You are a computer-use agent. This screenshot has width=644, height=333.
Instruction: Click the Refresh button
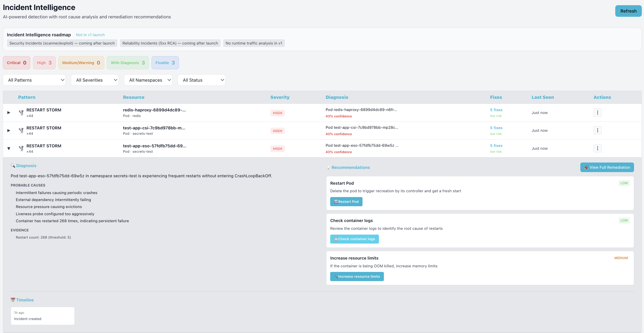[x=628, y=11]
